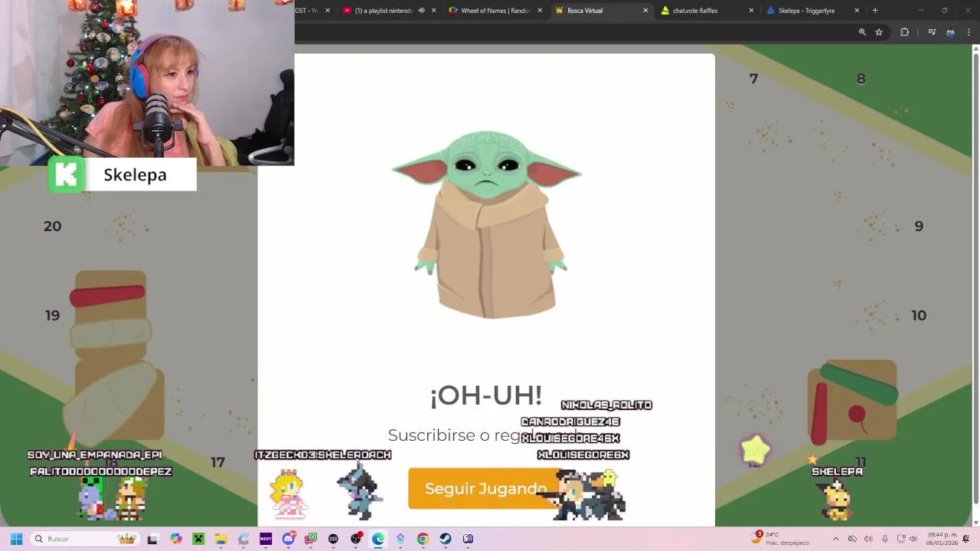Click the Lucario pixel avatar
This screenshot has height=551, width=980.
[x=358, y=491]
